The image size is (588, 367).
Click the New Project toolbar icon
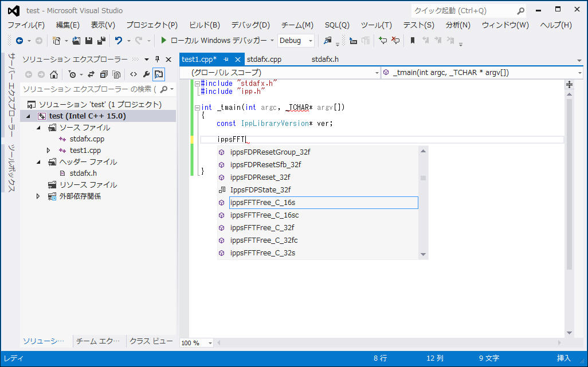point(57,41)
